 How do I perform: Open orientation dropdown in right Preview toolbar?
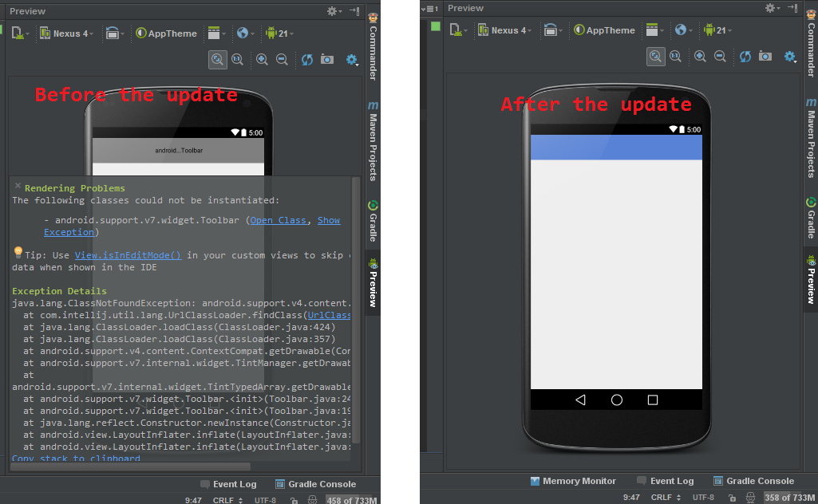coord(553,30)
